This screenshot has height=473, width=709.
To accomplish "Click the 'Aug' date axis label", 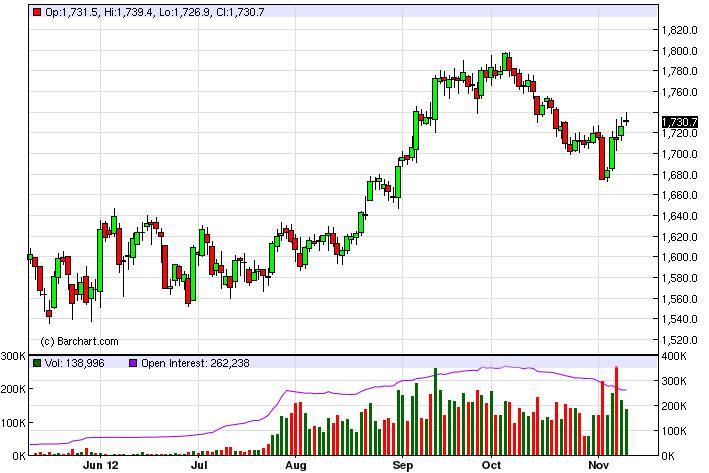I will (296, 465).
